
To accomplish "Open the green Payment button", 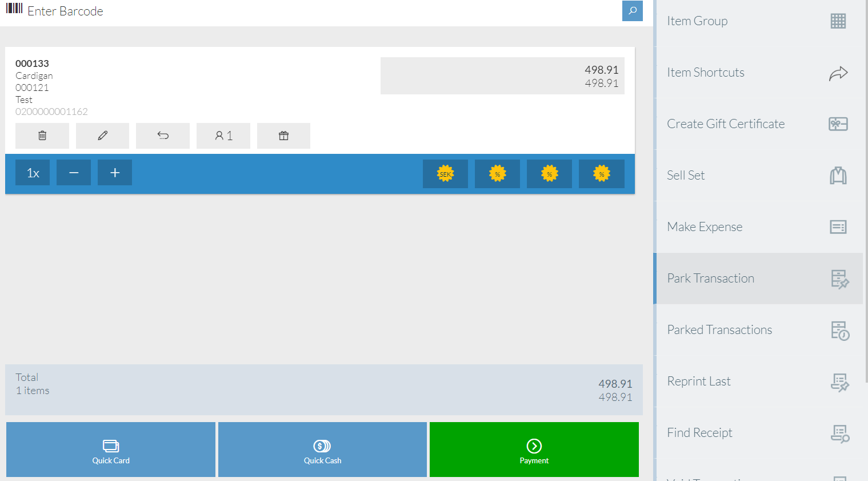I will point(534,450).
